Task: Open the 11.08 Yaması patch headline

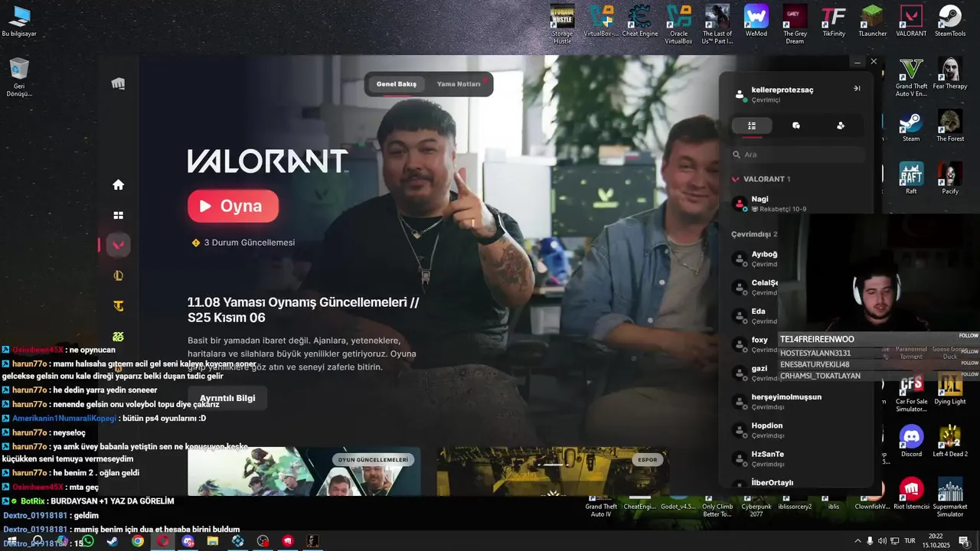Action: (303, 310)
